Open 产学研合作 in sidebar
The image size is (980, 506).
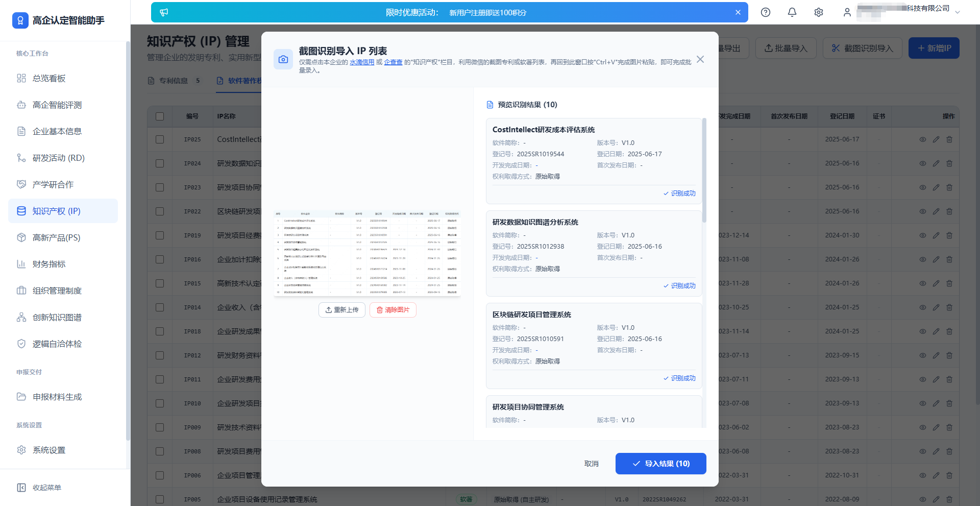63,184
